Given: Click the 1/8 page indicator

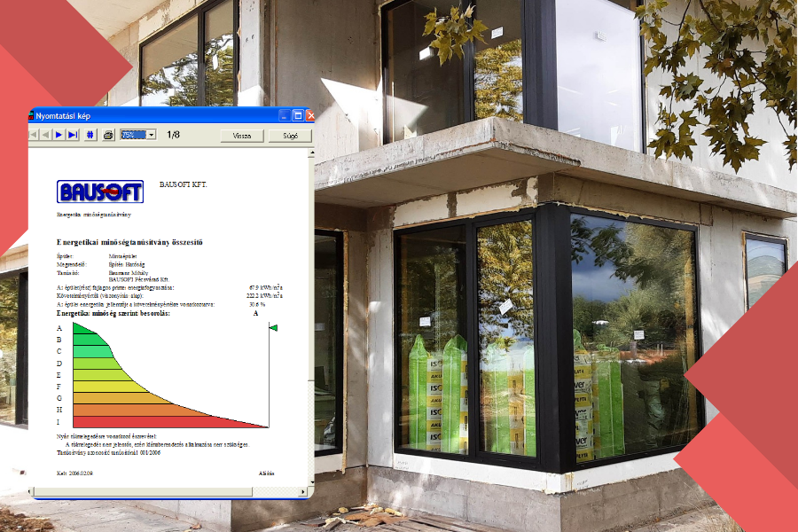Looking at the screenshot, I should [171, 136].
